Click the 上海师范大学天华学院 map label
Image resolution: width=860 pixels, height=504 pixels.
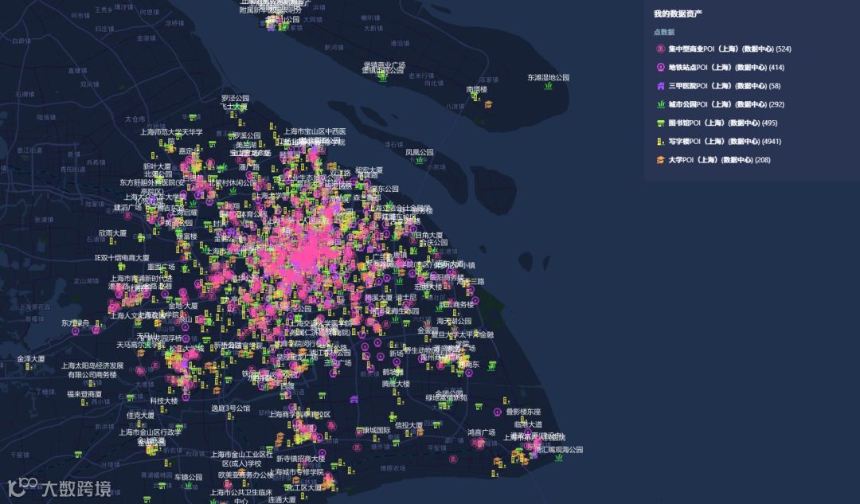click(x=171, y=135)
